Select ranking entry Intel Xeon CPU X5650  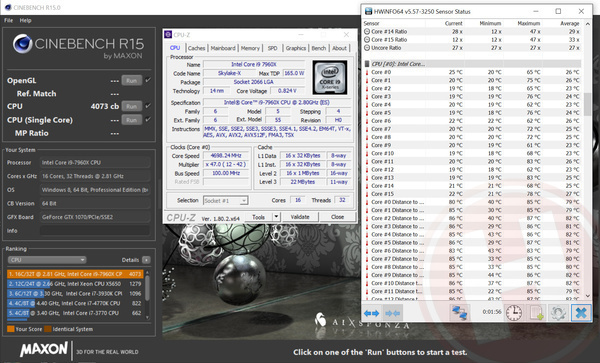pos(75,284)
